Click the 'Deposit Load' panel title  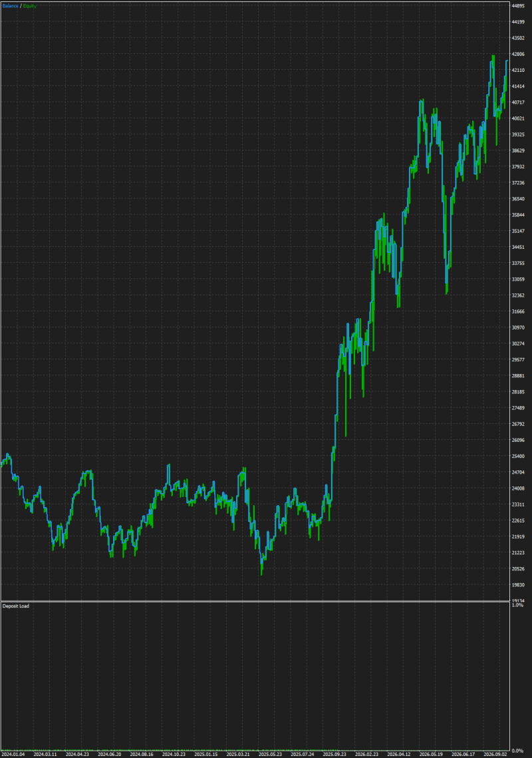[15, 606]
